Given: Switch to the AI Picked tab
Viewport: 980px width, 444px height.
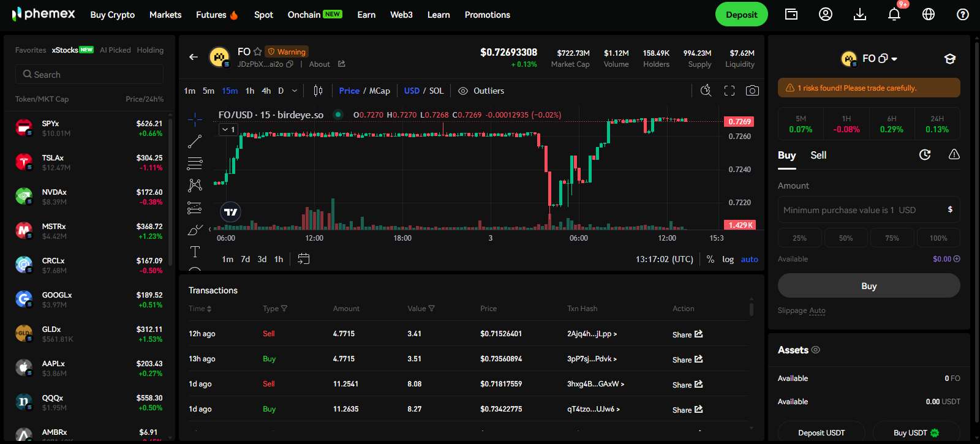Looking at the screenshot, I should pos(115,50).
